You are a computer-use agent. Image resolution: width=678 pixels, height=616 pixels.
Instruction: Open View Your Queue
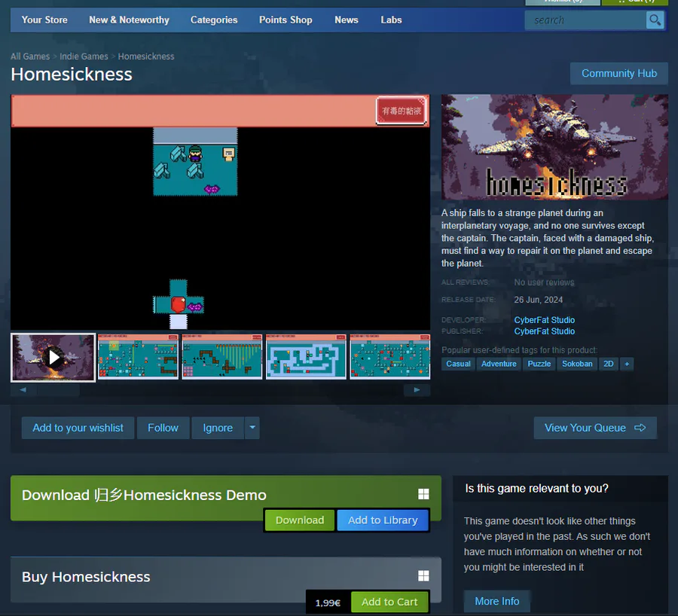point(595,428)
